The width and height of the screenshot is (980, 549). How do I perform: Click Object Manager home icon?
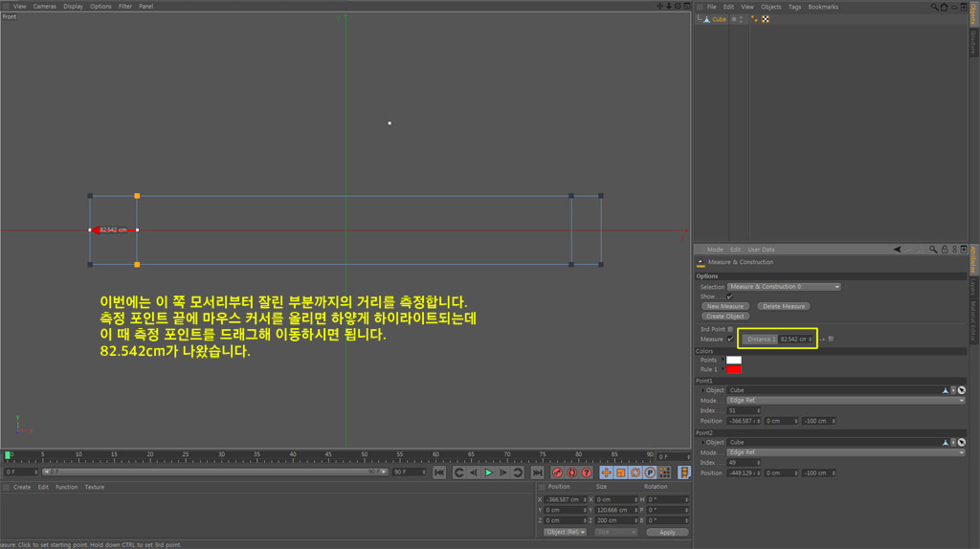pyautogui.click(x=945, y=7)
